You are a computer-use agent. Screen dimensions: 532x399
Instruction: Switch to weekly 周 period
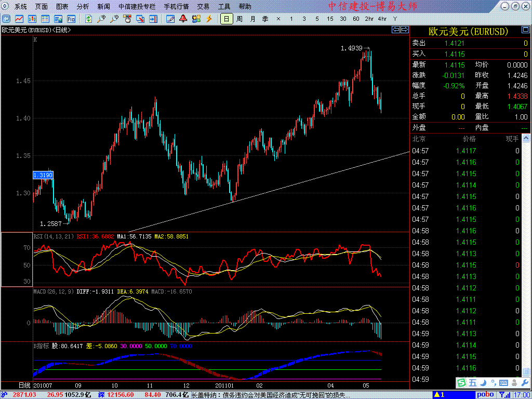click(x=240, y=19)
